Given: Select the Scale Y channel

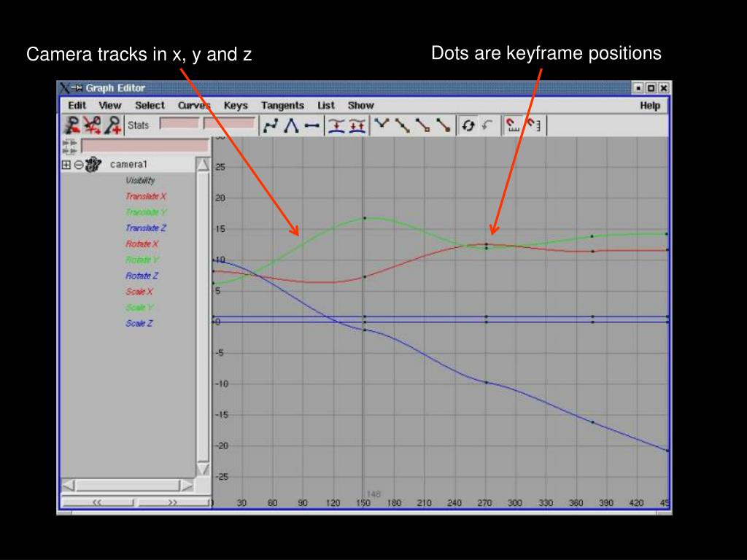Looking at the screenshot, I should [139, 308].
